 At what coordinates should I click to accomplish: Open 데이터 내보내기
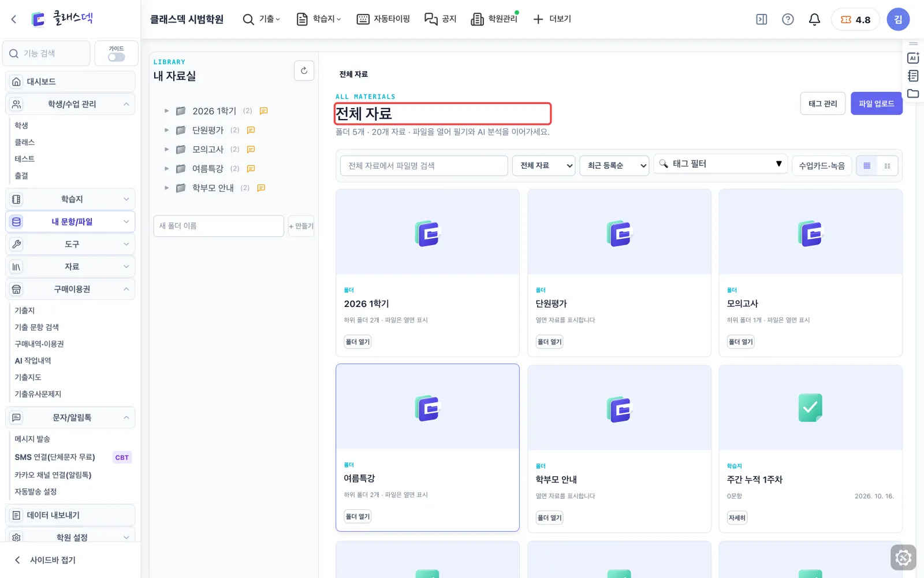[x=70, y=515]
